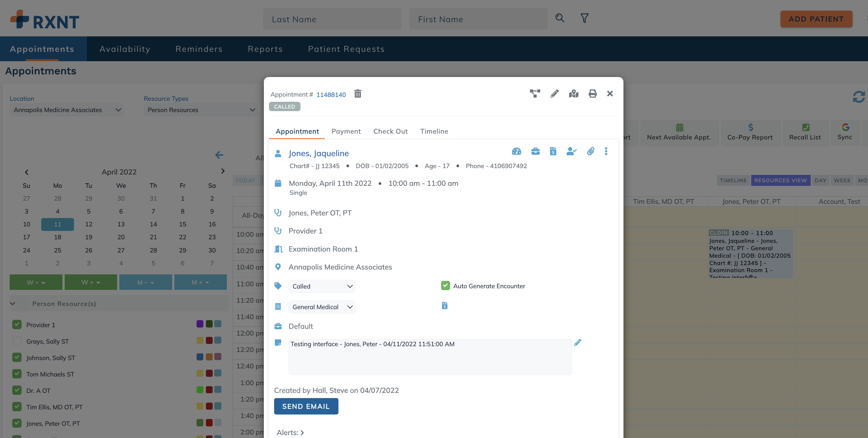Image resolution: width=868 pixels, height=438 pixels.
Task: Open the filter funnel icon
Action: coord(584,18)
